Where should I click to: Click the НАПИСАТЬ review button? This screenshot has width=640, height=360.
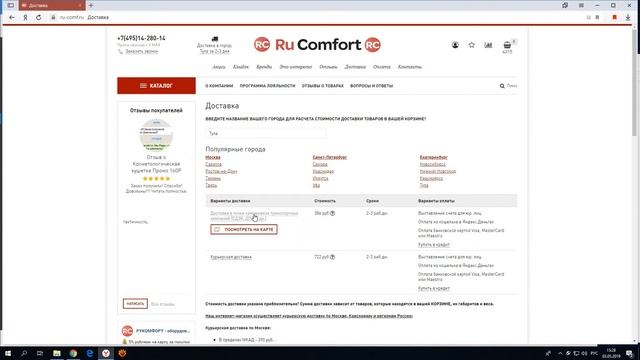[135, 304]
